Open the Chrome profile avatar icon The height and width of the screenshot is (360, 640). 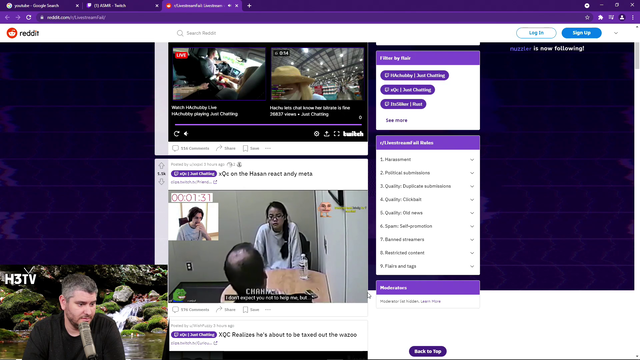(622, 18)
